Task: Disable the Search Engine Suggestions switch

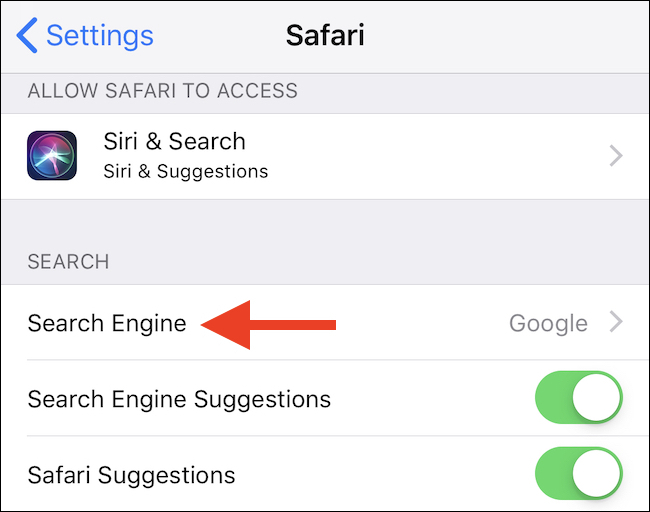Action: [x=579, y=397]
